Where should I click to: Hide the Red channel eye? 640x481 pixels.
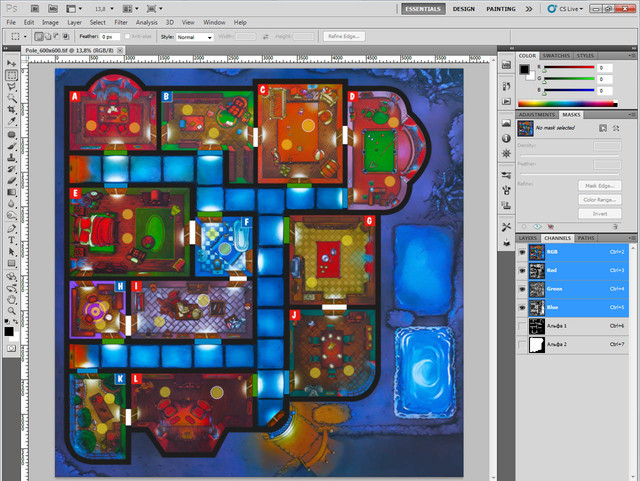(x=522, y=271)
